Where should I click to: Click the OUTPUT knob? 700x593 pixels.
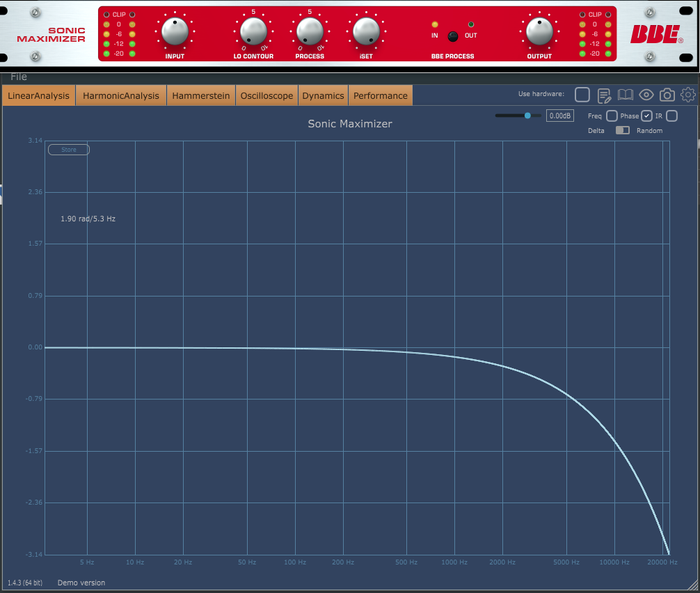[x=539, y=32]
